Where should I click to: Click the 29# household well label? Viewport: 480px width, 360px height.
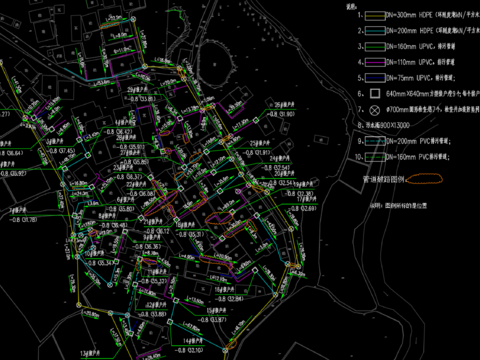pos(137,90)
